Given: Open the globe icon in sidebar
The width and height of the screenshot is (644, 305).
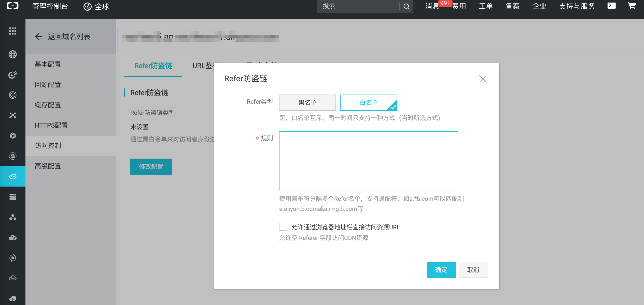Looking at the screenshot, I should [x=13, y=54].
